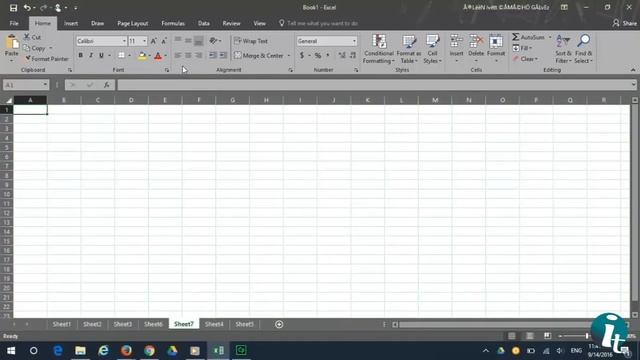640x360 pixels.
Task: Open the Name Box dropdown
Action: [x=45, y=85]
